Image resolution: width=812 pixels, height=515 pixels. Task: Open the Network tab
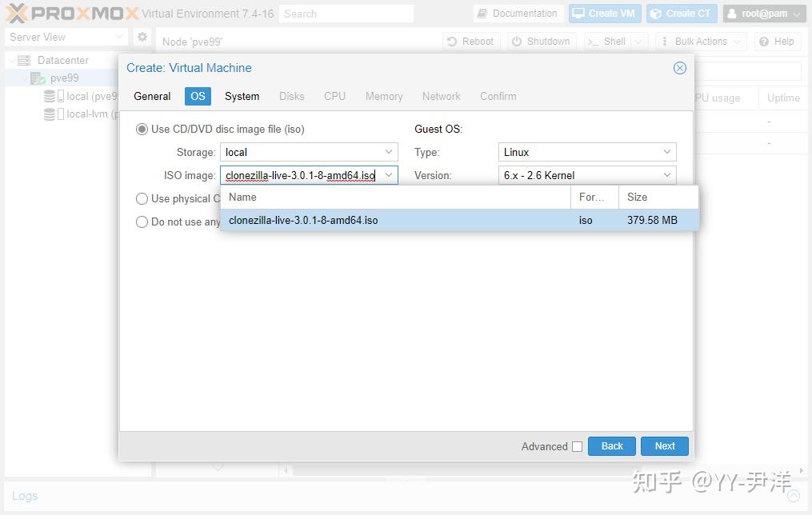pos(441,96)
